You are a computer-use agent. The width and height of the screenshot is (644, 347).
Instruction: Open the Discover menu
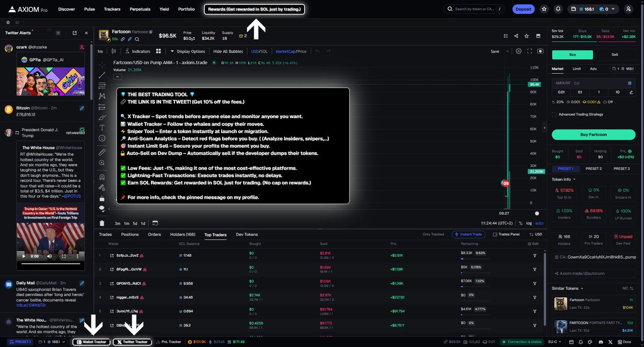(x=67, y=9)
